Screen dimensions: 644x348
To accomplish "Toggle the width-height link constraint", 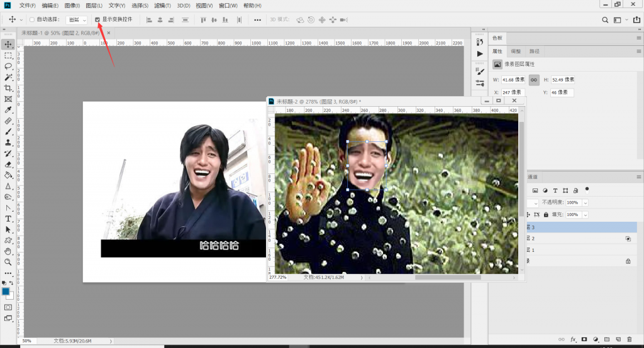I will (533, 80).
